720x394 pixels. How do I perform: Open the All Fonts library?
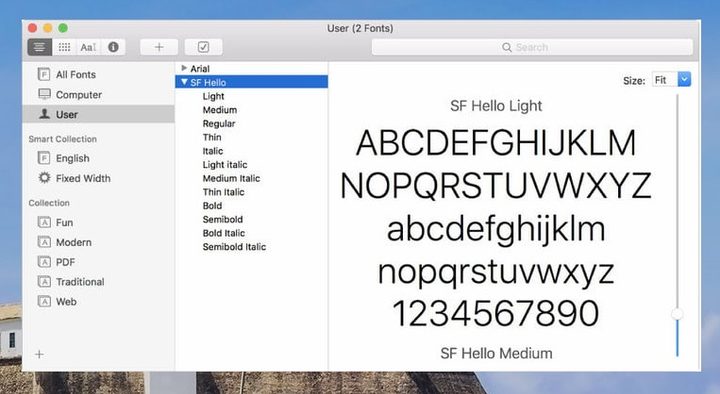point(76,74)
